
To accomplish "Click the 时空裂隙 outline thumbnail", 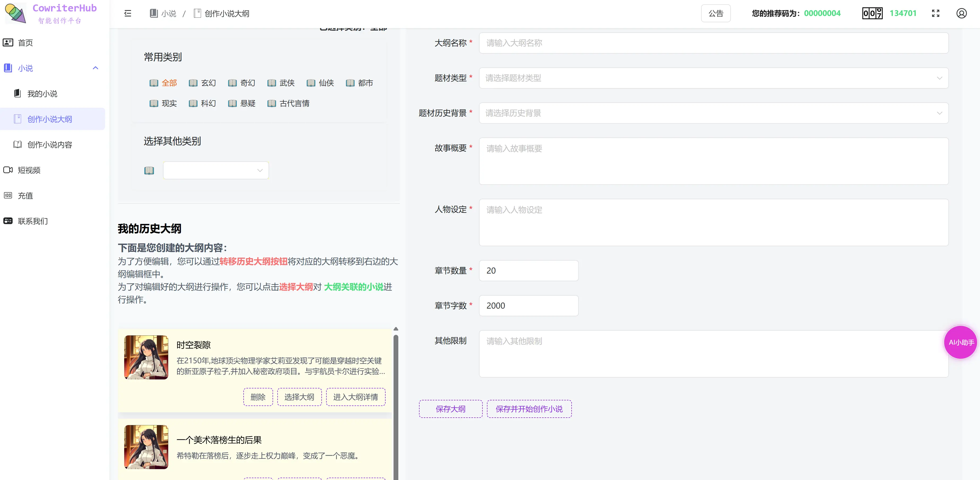I will pyautogui.click(x=146, y=357).
